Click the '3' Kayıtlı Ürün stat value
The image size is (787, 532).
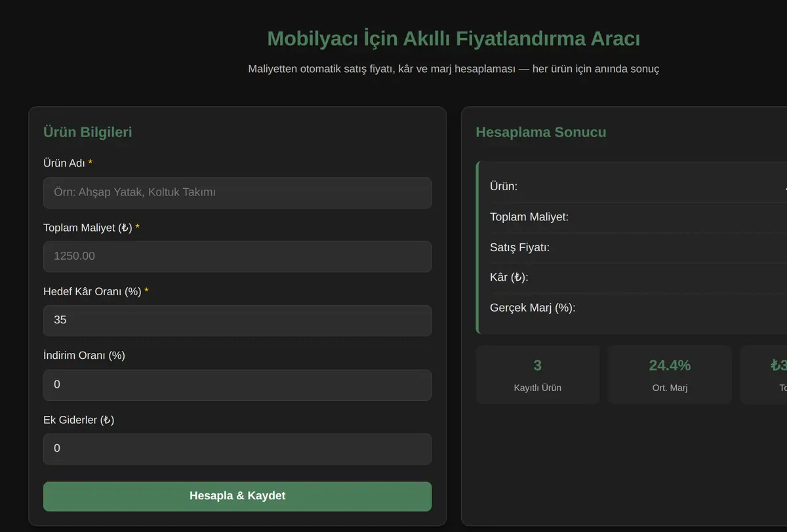[x=538, y=365]
